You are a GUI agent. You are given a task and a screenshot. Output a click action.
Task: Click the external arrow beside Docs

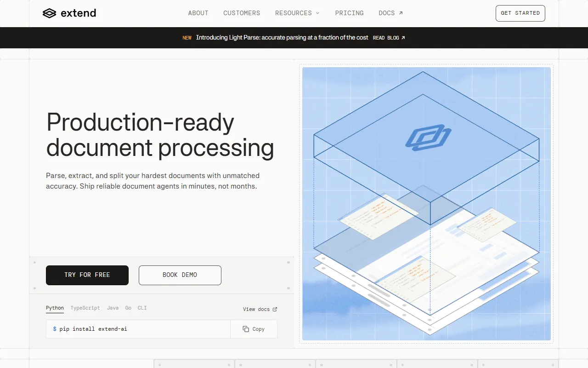click(x=401, y=13)
